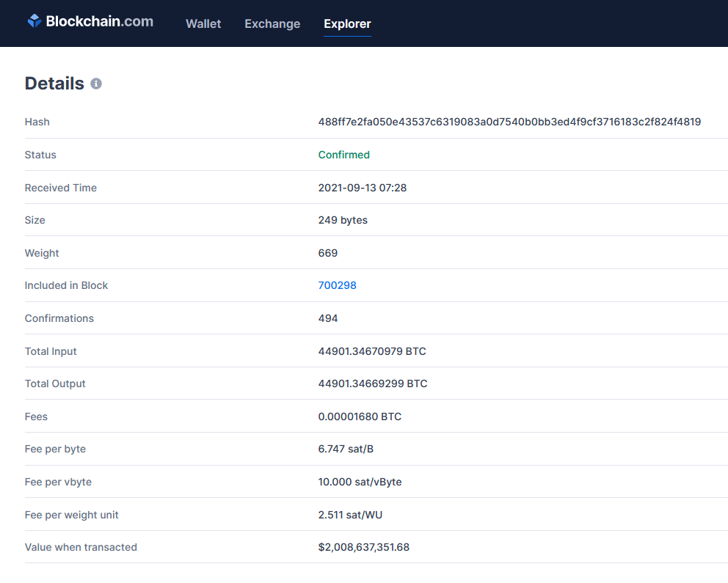
Task: Select the Value when transacted amount
Action: point(363,547)
